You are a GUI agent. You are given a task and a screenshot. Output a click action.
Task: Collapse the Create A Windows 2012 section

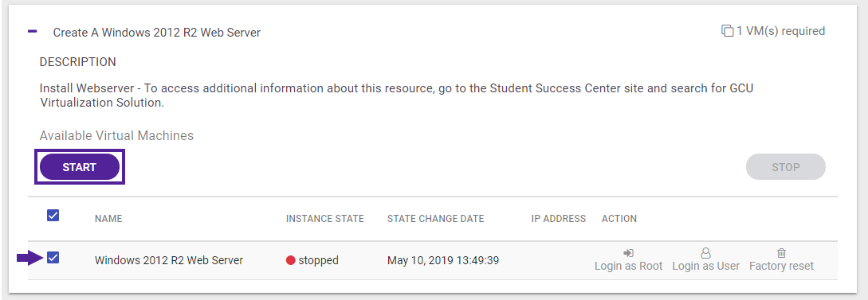point(33,32)
